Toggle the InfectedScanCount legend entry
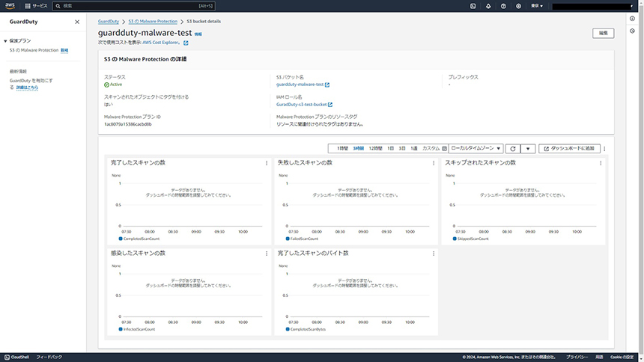644x362 pixels. tap(137, 329)
